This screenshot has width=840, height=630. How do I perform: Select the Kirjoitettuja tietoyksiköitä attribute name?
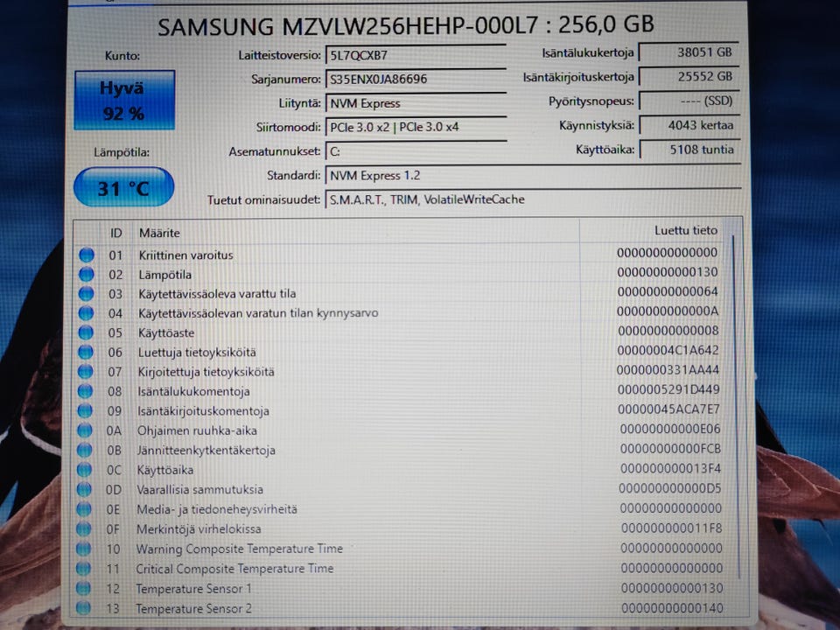click(206, 372)
